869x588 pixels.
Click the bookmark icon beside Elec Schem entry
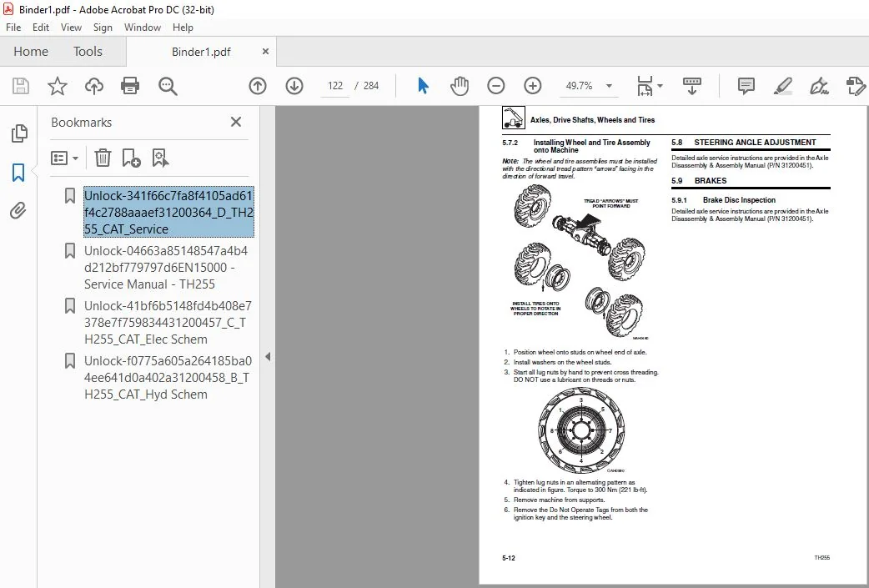(x=70, y=306)
